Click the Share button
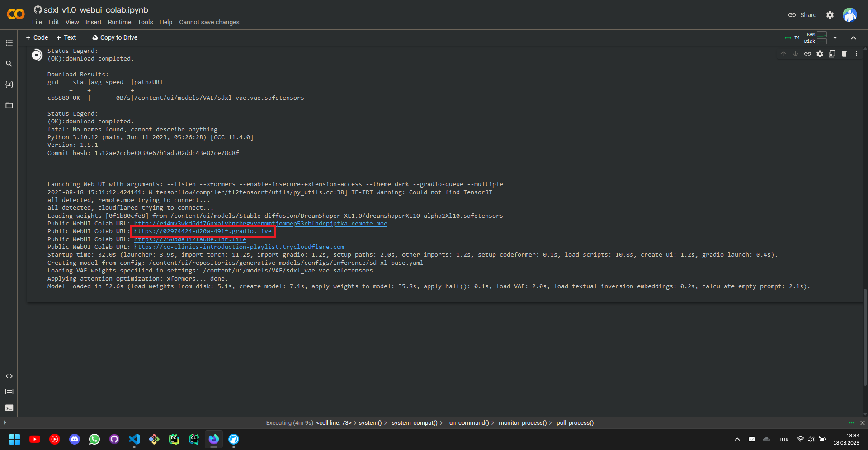 pyautogui.click(x=802, y=15)
